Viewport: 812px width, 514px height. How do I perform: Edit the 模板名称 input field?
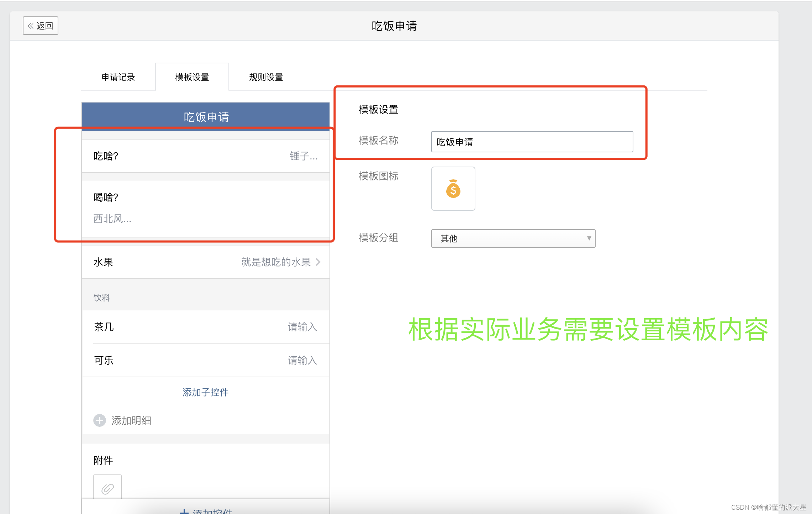(532, 142)
